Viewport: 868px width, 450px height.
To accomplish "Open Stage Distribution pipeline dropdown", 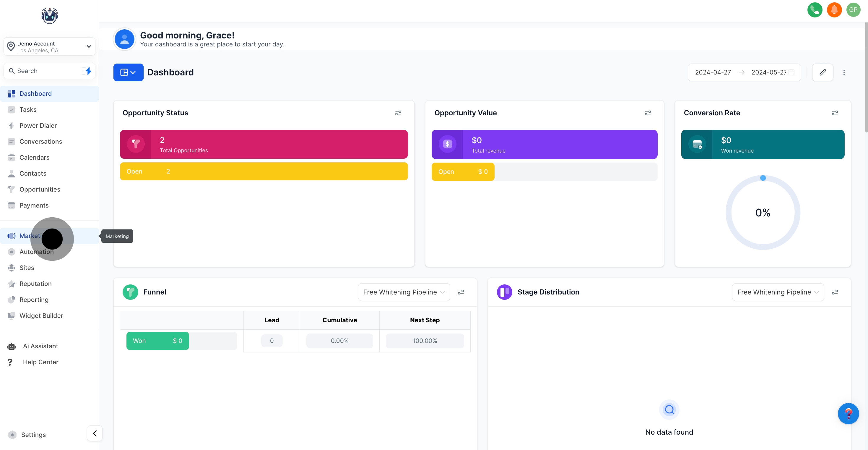I will tap(778, 292).
